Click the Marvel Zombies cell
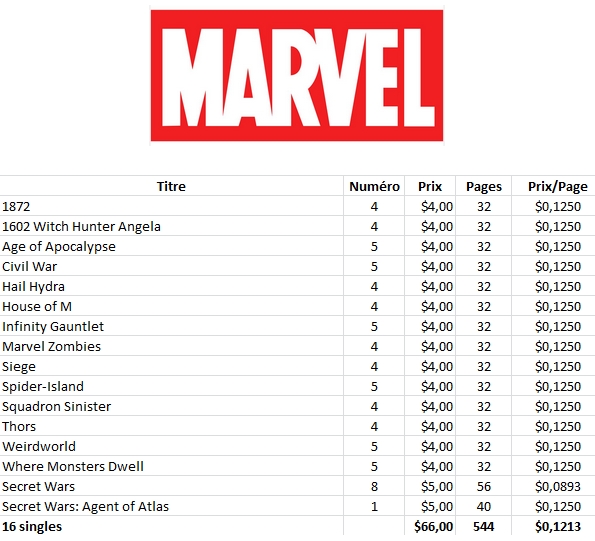The height and width of the screenshot is (541, 595). tap(171, 346)
